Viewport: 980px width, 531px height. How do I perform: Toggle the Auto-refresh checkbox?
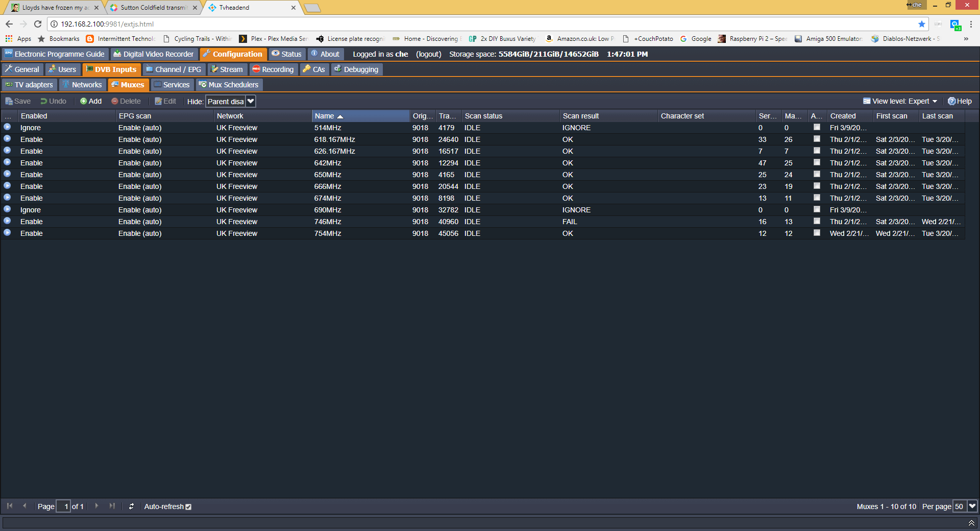[188, 507]
